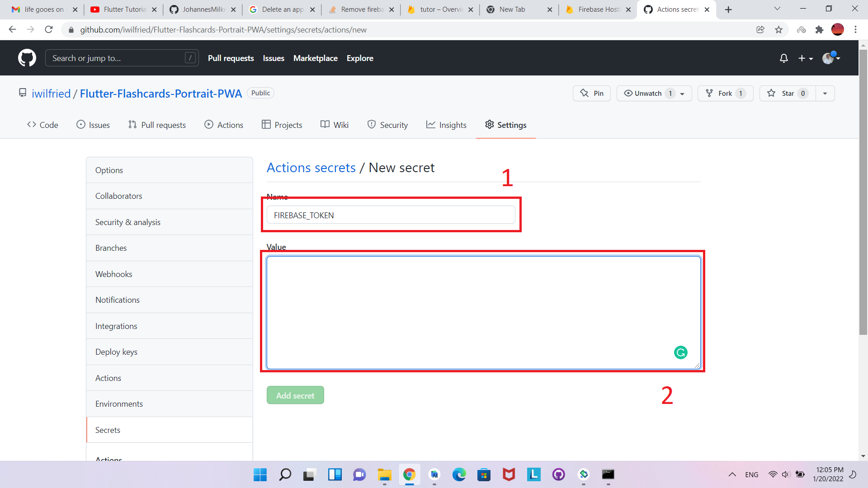This screenshot has width=868, height=488.
Task: Expand the Star options dropdown
Action: coord(825,93)
